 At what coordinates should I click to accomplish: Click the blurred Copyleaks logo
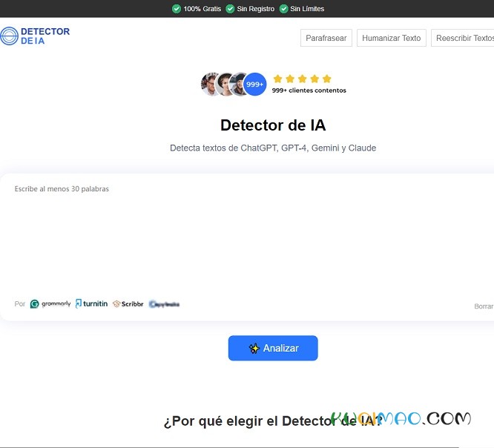click(164, 304)
